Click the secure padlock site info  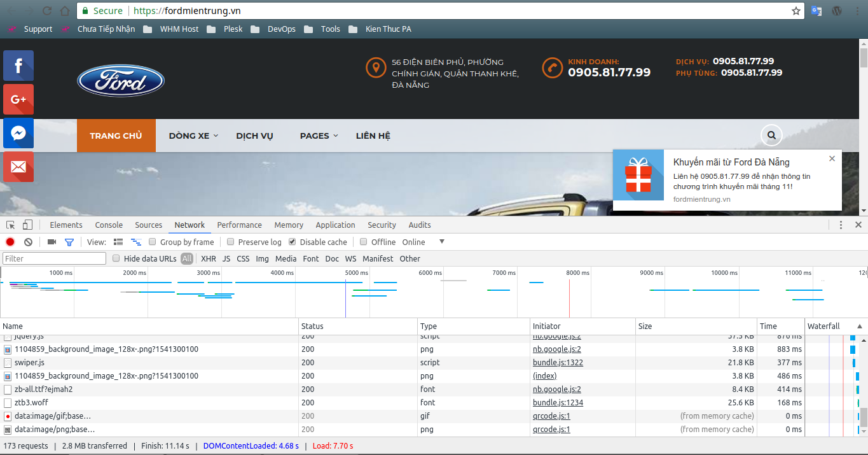tap(85, 11)
